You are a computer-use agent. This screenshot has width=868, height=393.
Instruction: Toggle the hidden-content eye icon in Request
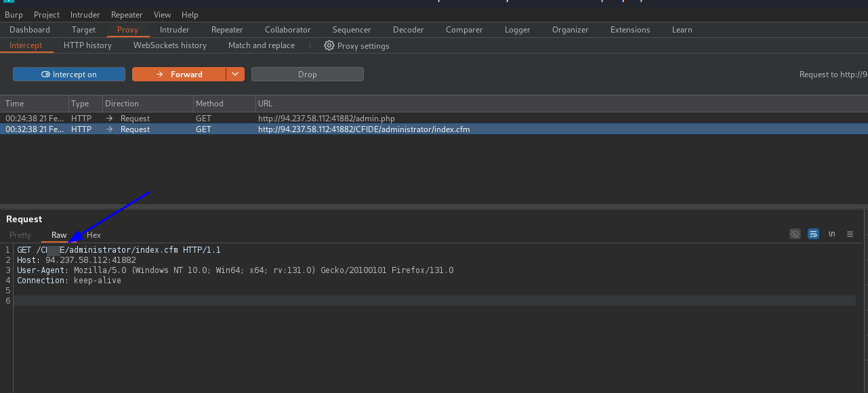(795, 234)
